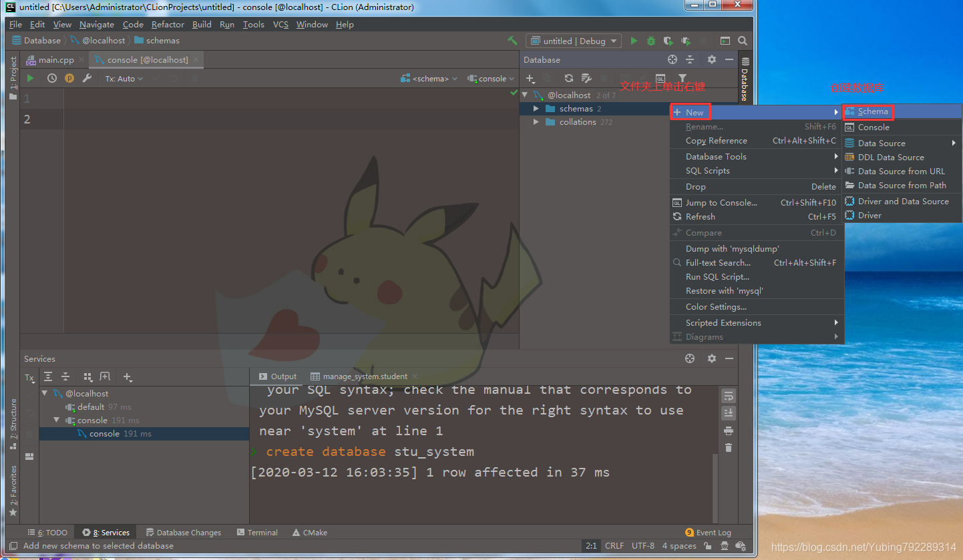Choose DDL Data Source menu item
The height and width of the screenshot is (560, 963).
(903, 157)
